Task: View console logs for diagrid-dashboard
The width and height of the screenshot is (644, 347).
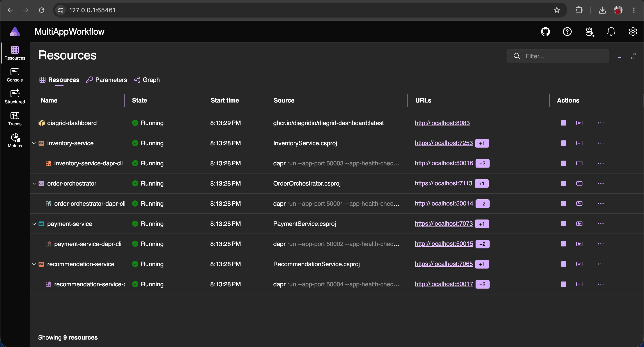Action: pyautogui.click(x=579, y=123)
